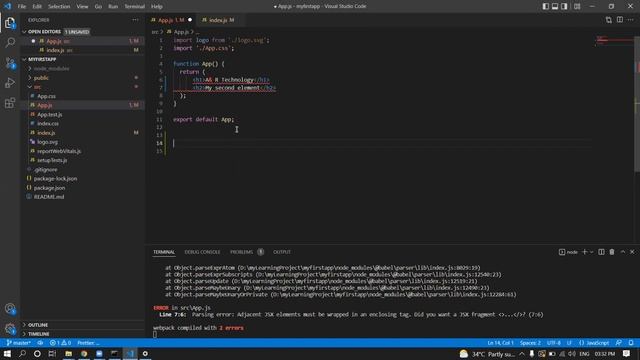Open the Edit menu
This screenshot has height=360, width=640.
pos(37,6)
